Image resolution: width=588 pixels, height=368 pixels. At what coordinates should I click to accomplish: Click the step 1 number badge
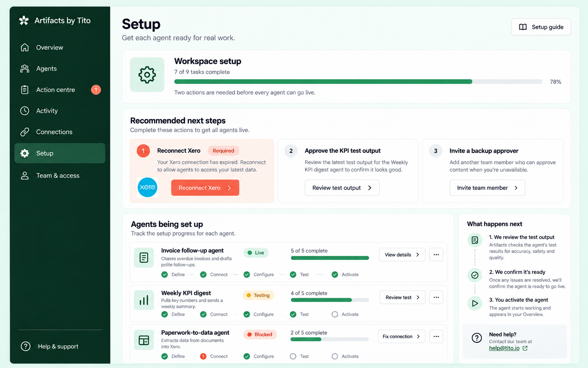(143, 151)
